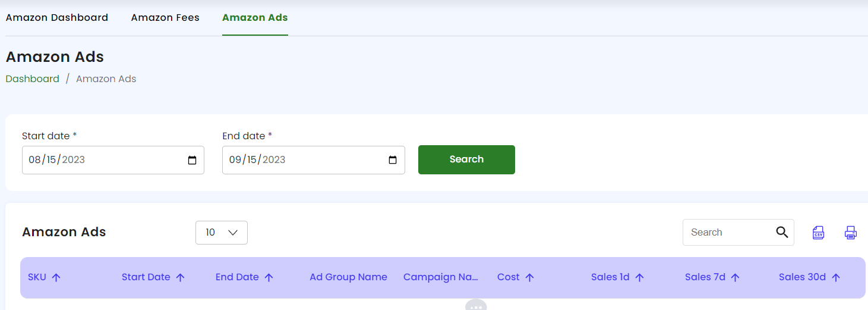Follow the Dashboard breadcrumb link
Image resolution: width=868 pixels, height=310 pixels.
click(x=33, y=79)
